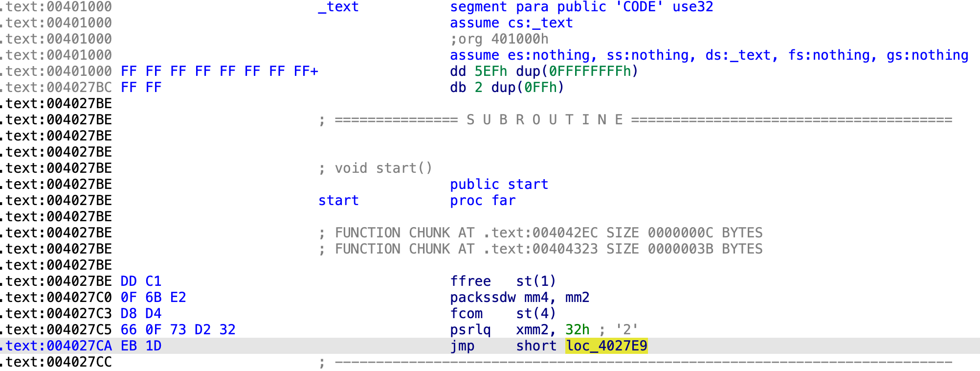The image size is (980, 371).
Task: Click the psrlq mnemonic
Action: pyautogui.click(x=470, y=330)
